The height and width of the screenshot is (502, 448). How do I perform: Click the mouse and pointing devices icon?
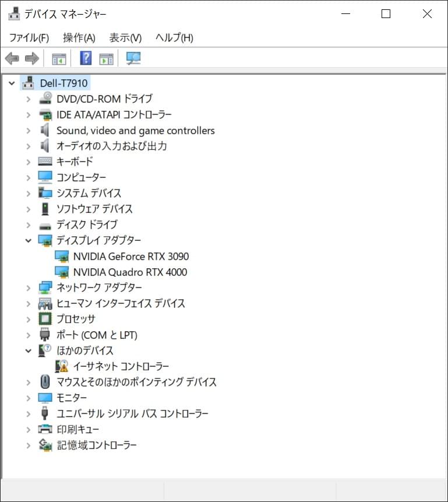[x=45, y=382]
